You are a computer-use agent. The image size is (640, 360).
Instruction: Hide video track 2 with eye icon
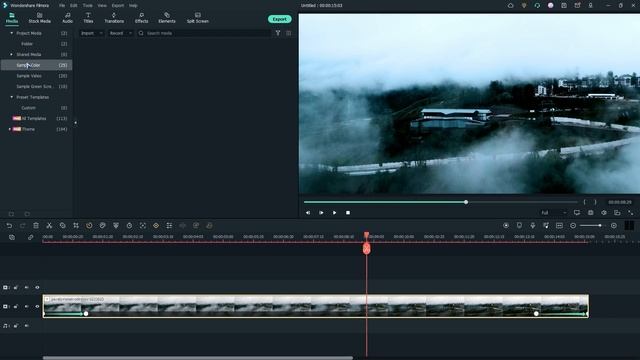point(37,287)
